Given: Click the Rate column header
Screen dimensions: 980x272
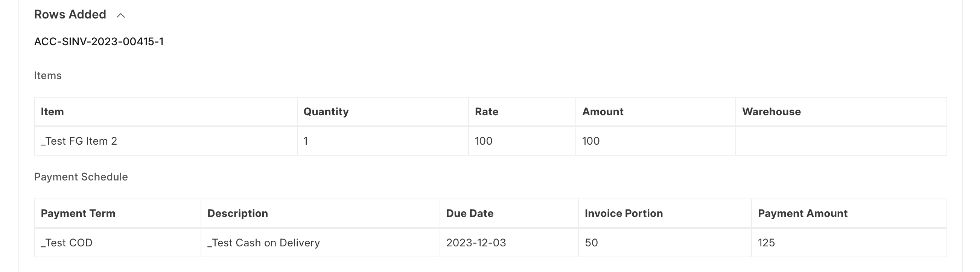Looking at the screenshot, I should tap(486, 112).
